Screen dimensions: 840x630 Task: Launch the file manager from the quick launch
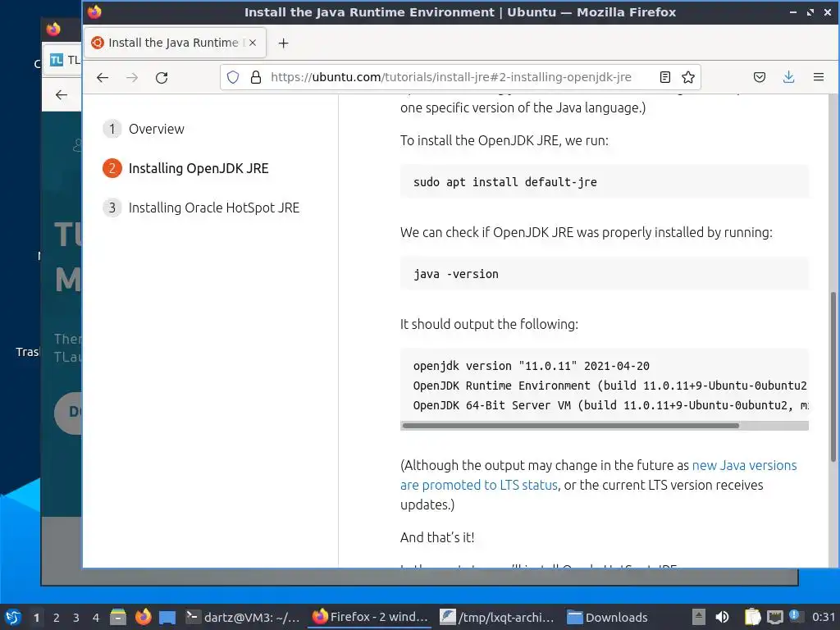click(x=118, y=617)
